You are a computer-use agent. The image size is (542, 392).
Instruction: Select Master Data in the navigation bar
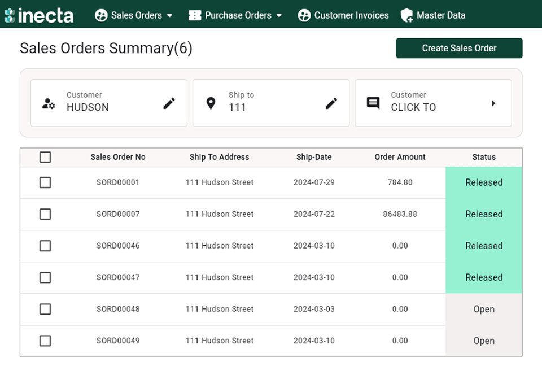(x=441, y=15)
